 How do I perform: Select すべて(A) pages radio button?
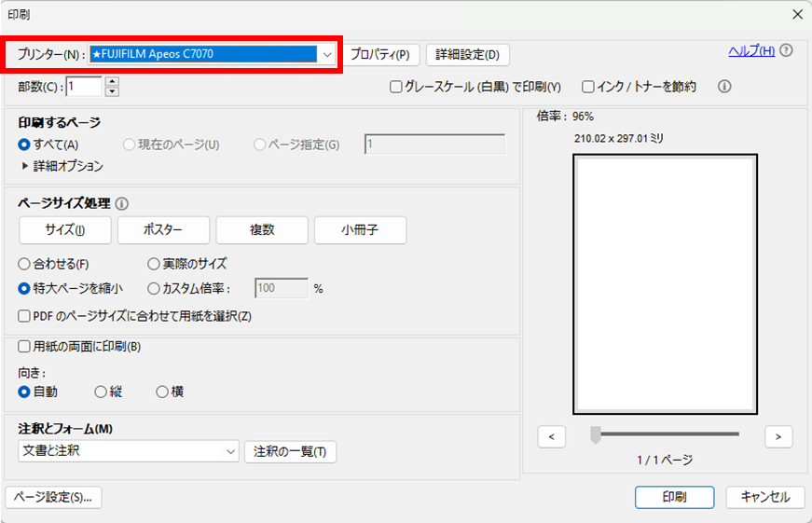point(24,145)
